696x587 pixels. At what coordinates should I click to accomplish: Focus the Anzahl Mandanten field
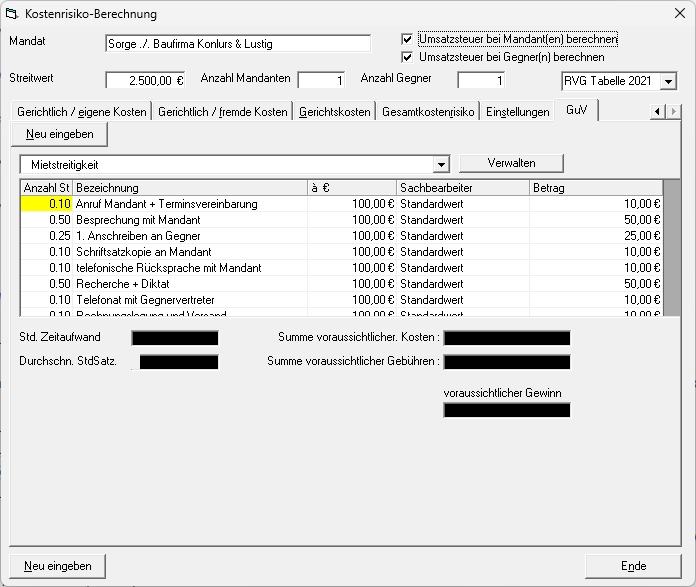[321, 80]
